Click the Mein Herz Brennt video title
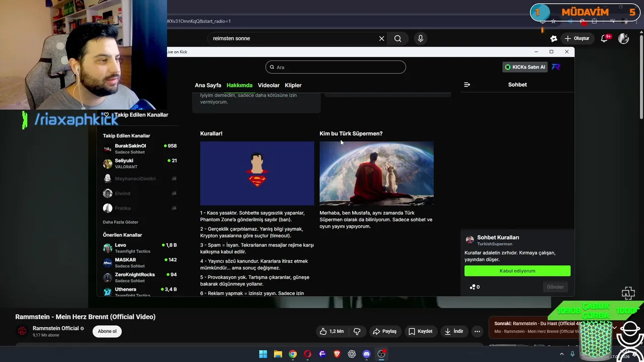 tap(86, 317)
